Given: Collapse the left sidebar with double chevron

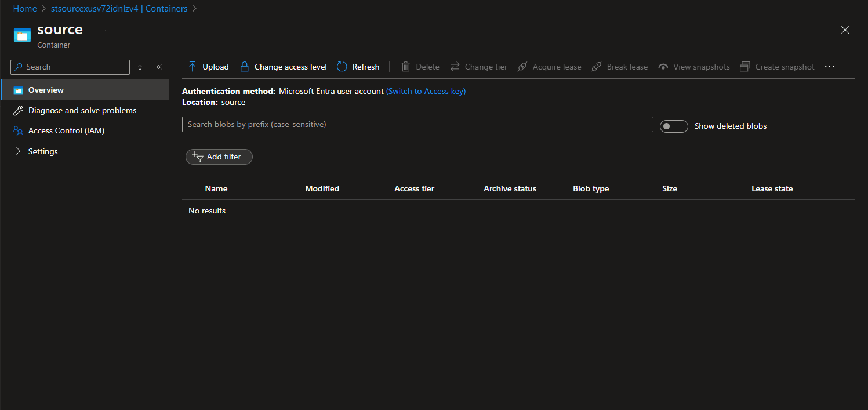Looking at the screenshot, I should [x=159, y=67].
